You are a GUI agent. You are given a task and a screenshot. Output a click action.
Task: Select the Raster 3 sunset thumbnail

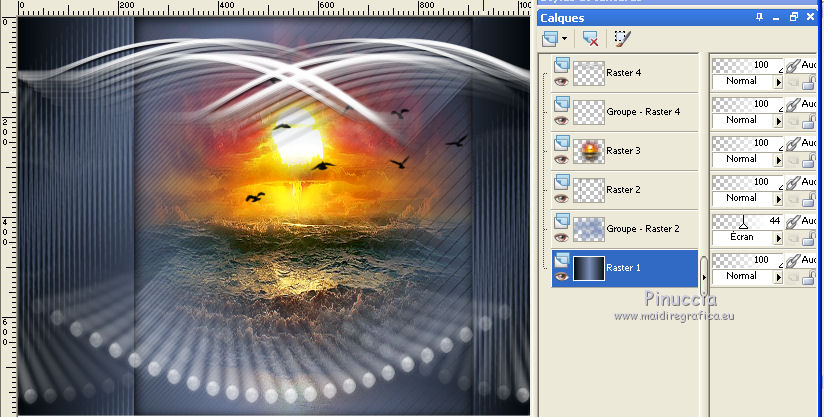pyautogui.click(x=589, y=151)
